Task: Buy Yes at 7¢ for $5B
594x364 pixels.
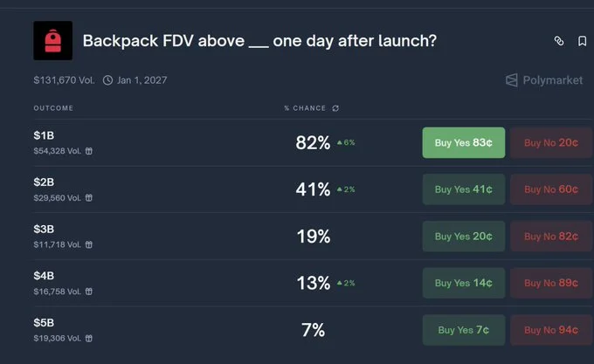Action: pyautogui.click(x=464, y=330)
